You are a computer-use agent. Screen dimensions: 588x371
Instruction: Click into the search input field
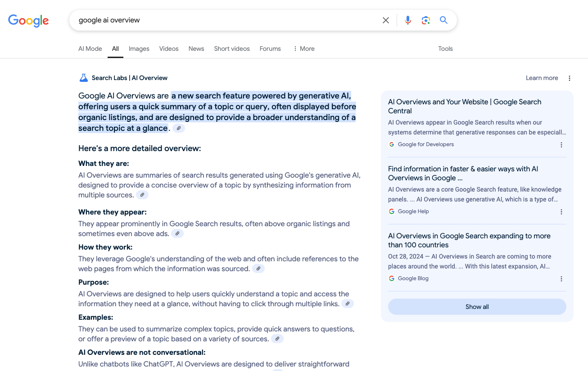point(225,20)
